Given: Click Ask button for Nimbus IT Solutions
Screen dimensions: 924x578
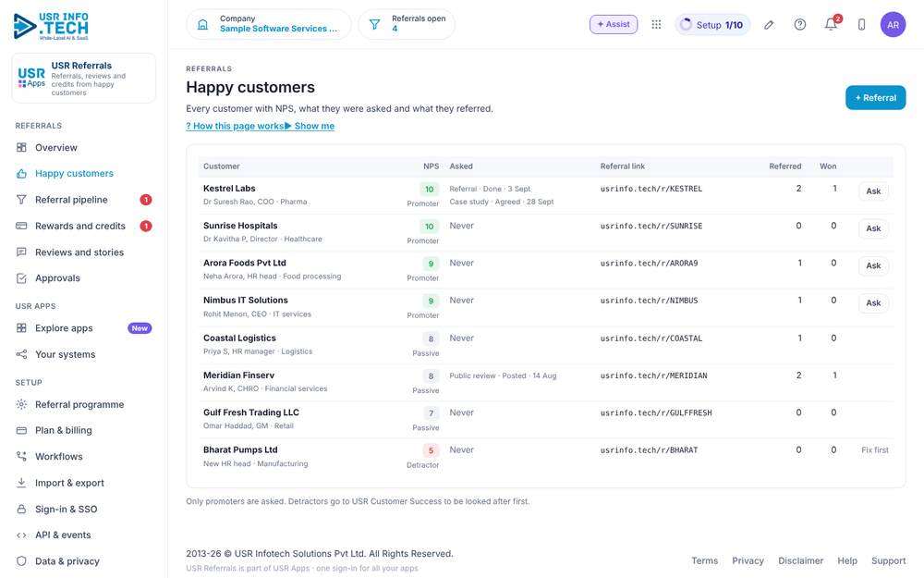Looking at the screenshot, I should pyautogui.click(x=873, y=302).
